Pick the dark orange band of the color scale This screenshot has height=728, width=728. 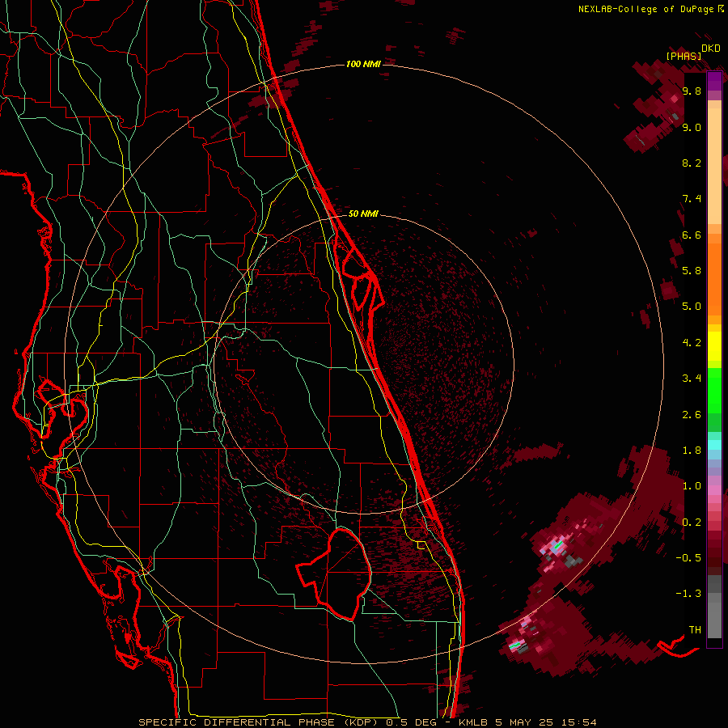point(714,279)
